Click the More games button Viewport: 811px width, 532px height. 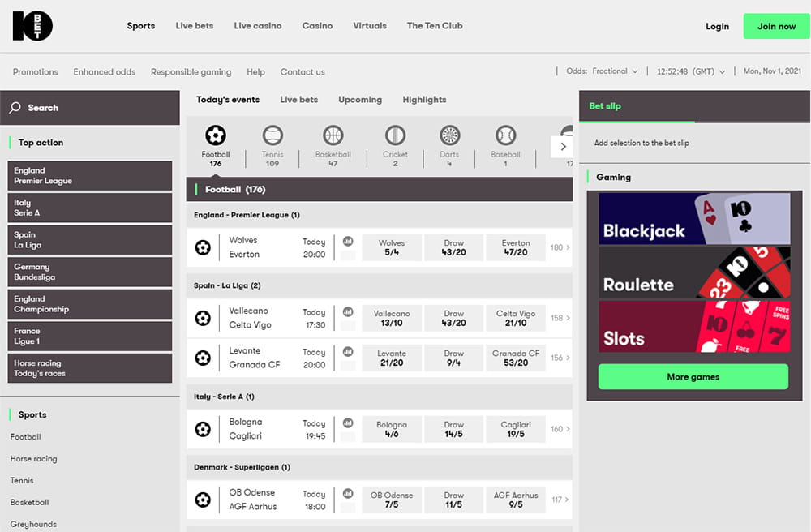pyautogui.click(x=693, y=377)
